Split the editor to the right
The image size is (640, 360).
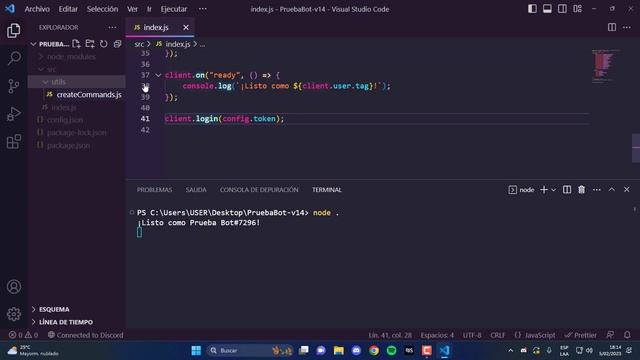[x=612, y=27]
